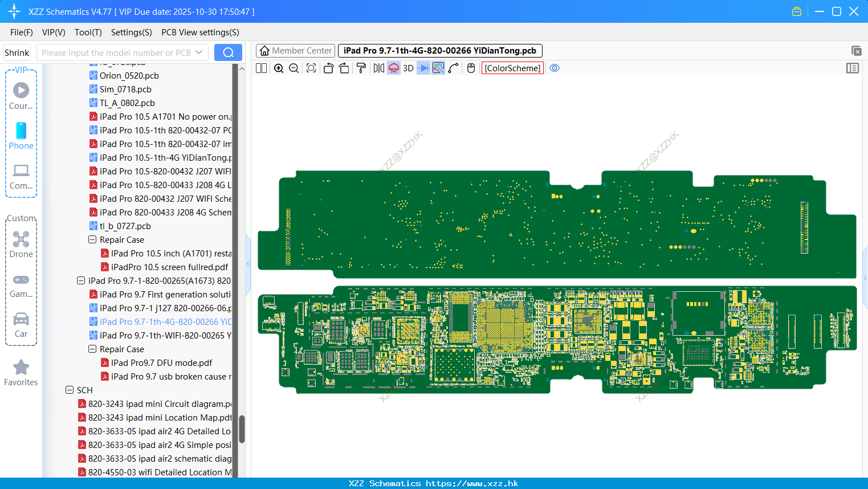Viewport: 868px width, 489px height.
Task: Select the net connection line tool
Action: tap(454, 68)
